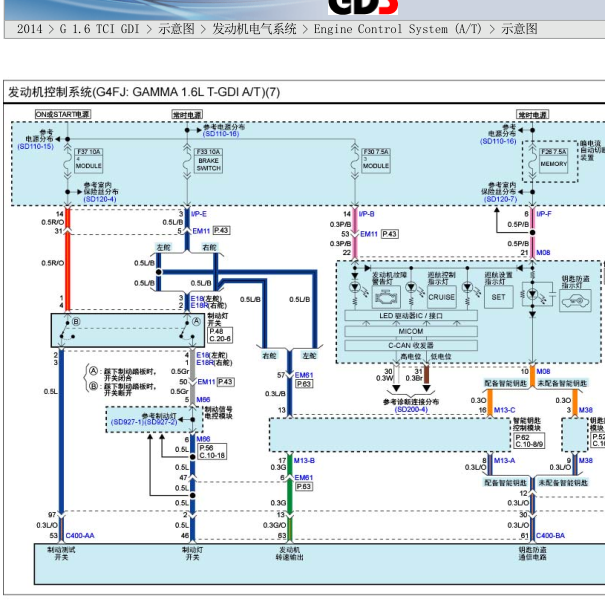Click the circled A switch contact marker
Image resolution: width=605 pixels, height=608 pixels.
coord(197,321)
